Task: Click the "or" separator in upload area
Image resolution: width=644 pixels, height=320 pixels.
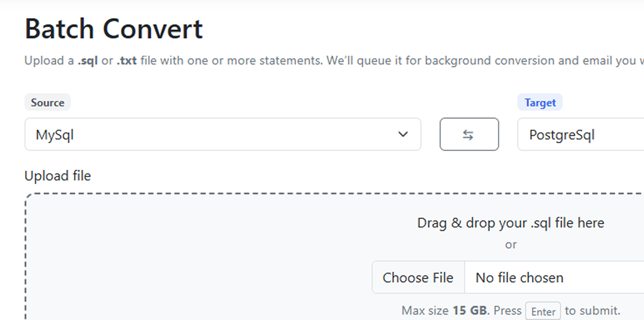Action: [x=510, y=244]
